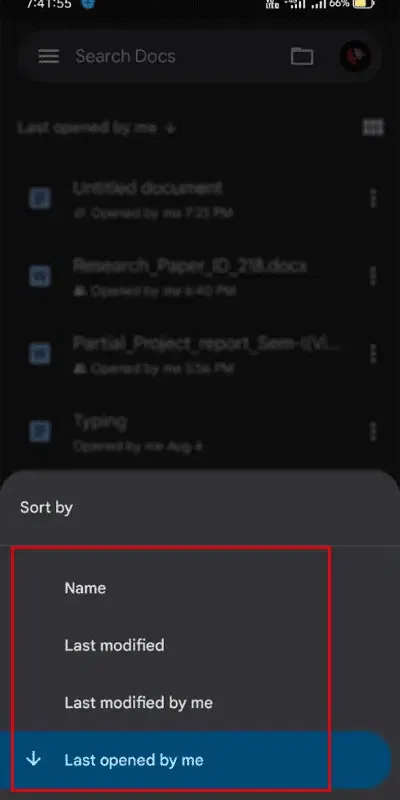Open the hamburger navigation menu

click(48, 56)
